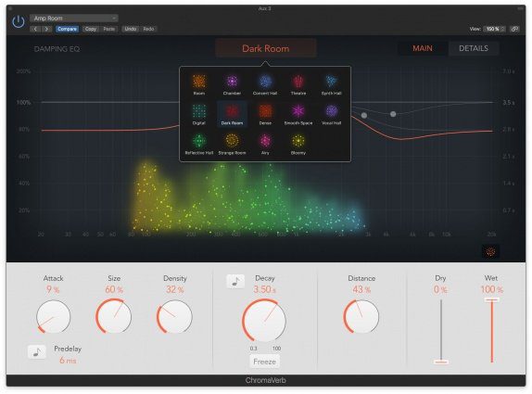Select the Bloomy room type icon

[298, 145]
